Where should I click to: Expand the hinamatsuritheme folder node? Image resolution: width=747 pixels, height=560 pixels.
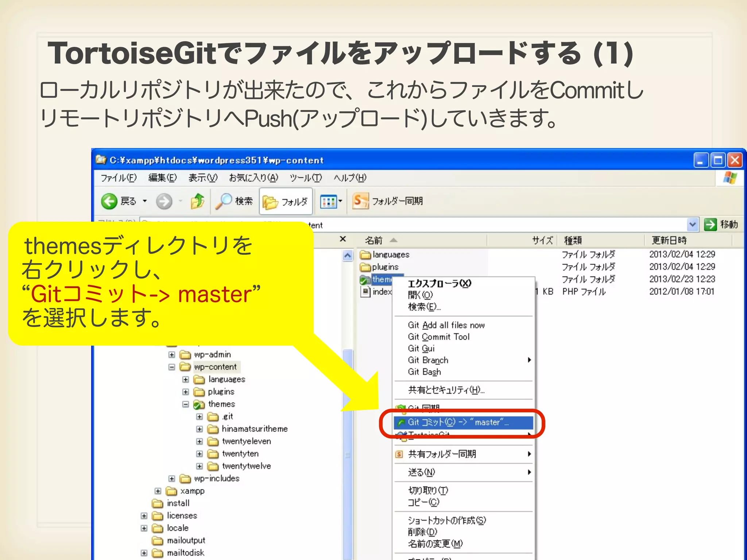[200, 429]
